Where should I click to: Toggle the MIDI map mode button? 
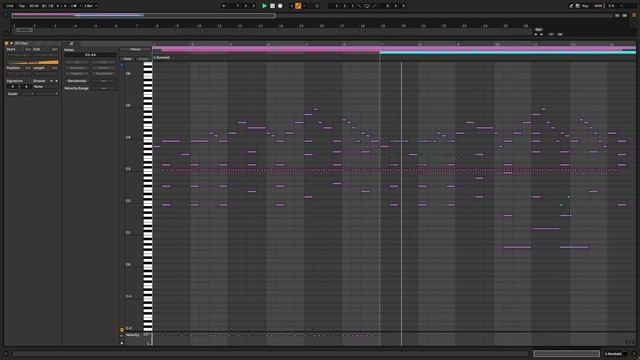pyautogui.click(x=598, y=6)
